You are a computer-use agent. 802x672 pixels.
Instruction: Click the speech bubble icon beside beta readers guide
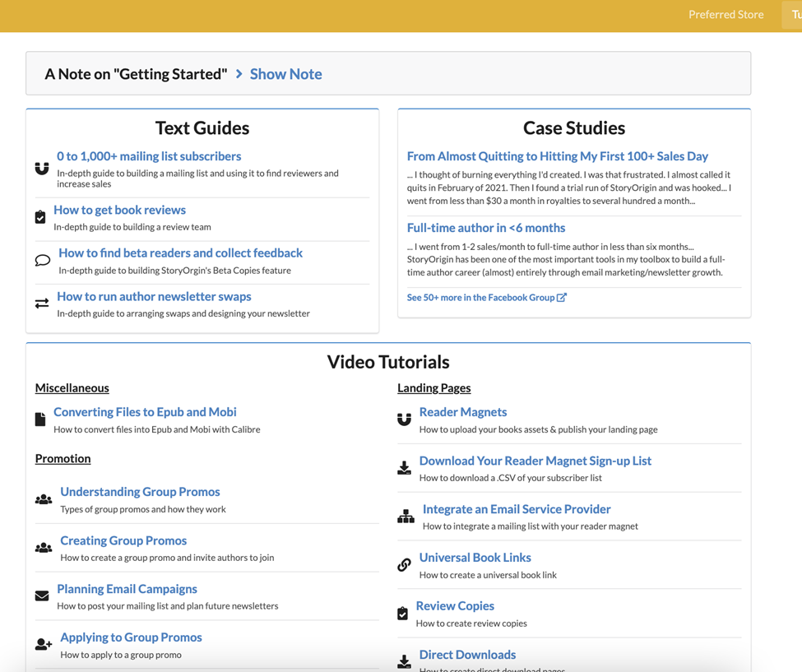point(43,260)
